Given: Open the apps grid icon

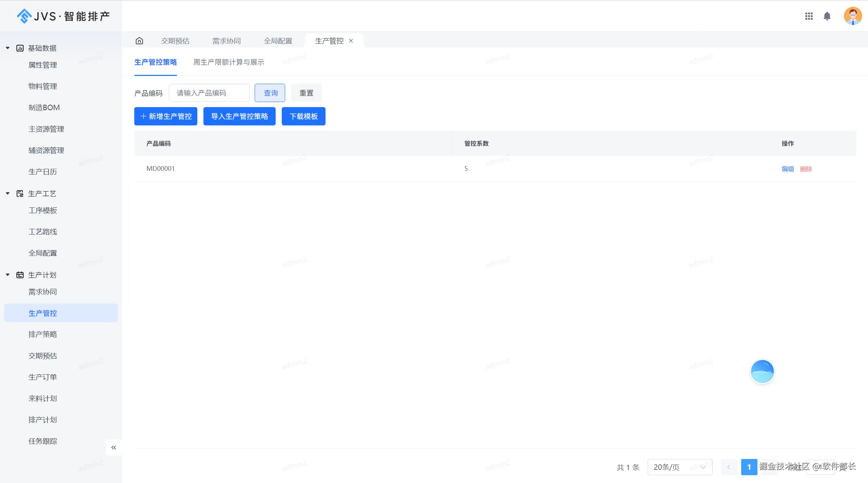Looking at the screenshot, I should [x=809, y=16].
